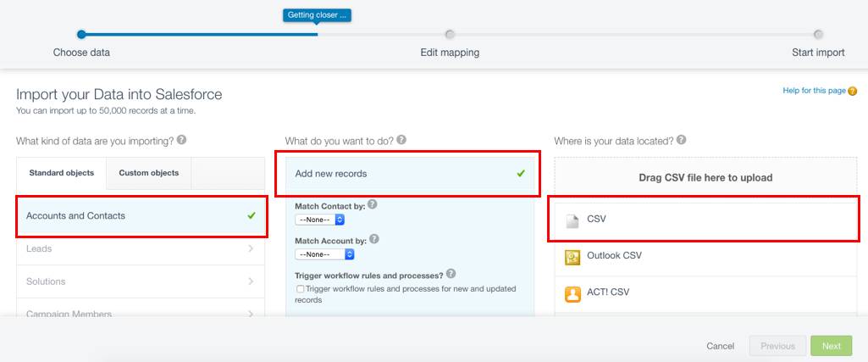
Task: Click the Edit mapping progress step dot
Action: click(x=450, y=35)
